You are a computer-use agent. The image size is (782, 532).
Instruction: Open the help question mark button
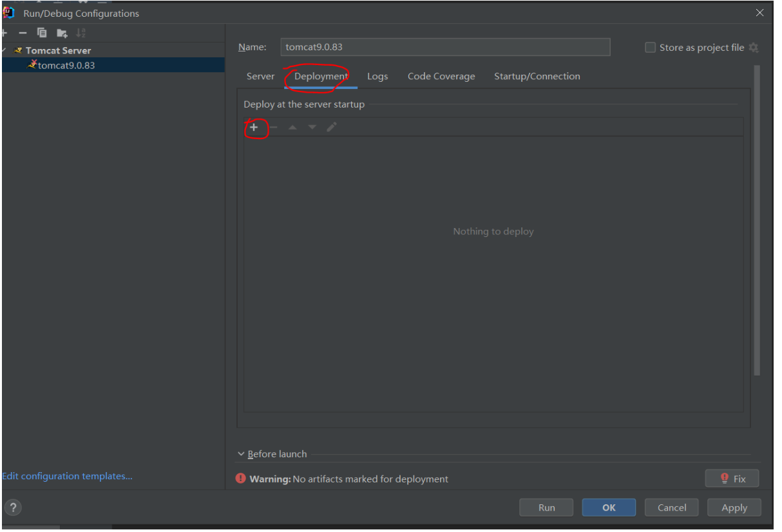[x=13, y=507]
